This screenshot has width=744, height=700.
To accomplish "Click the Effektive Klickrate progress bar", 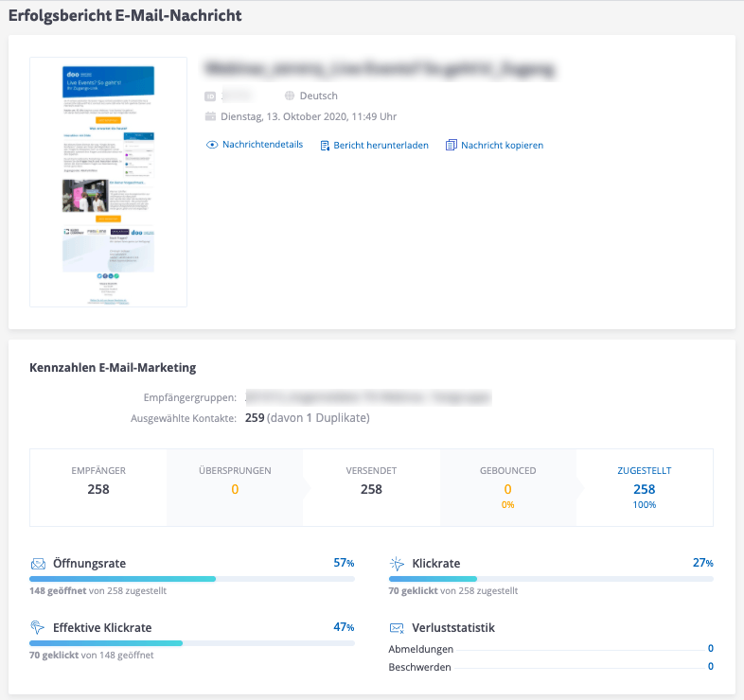I will tap(192, 642).
